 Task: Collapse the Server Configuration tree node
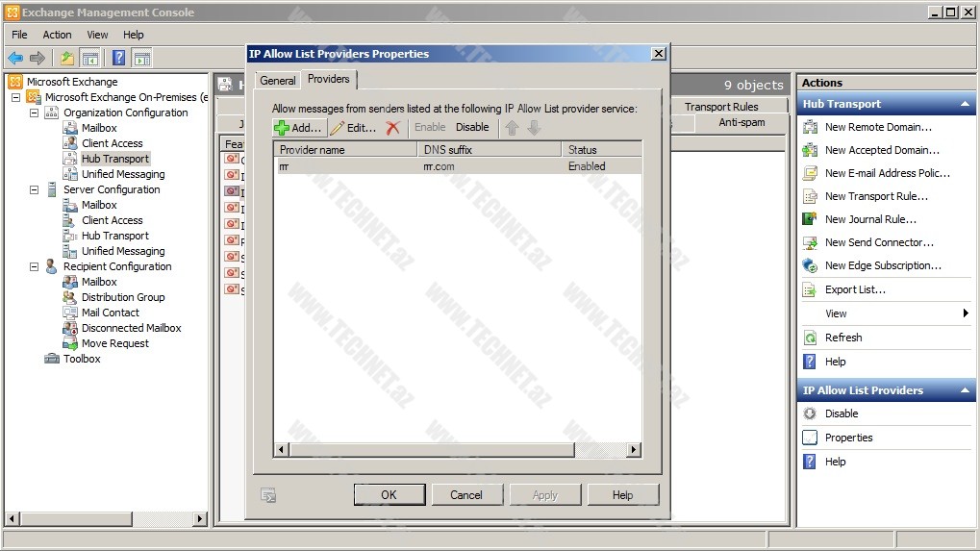coord(35,189)
